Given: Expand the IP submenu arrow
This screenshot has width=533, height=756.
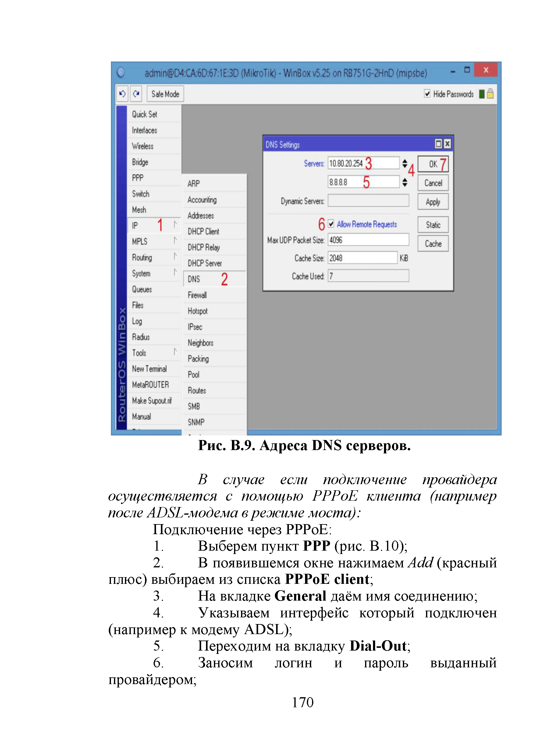Looking at the screenshot, I should (175, 225).
